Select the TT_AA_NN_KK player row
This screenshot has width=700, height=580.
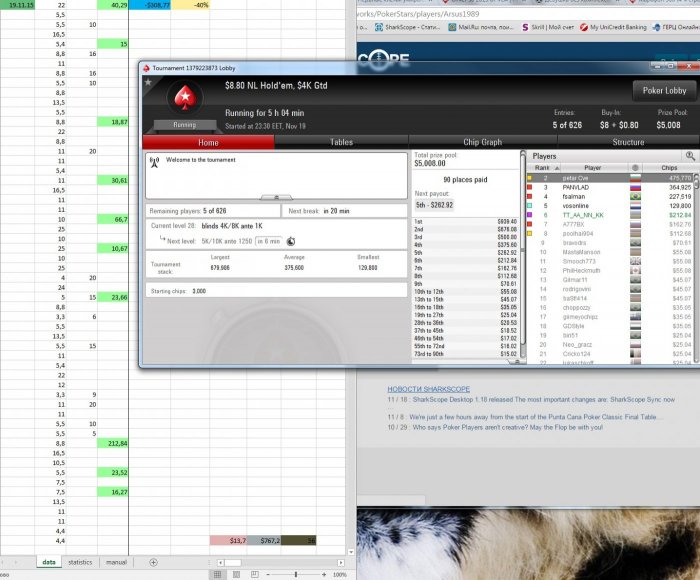610,215
